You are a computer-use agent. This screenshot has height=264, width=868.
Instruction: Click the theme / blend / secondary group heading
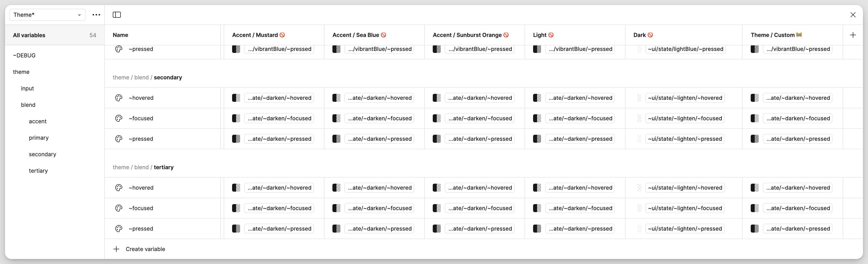tap(147, 77)
